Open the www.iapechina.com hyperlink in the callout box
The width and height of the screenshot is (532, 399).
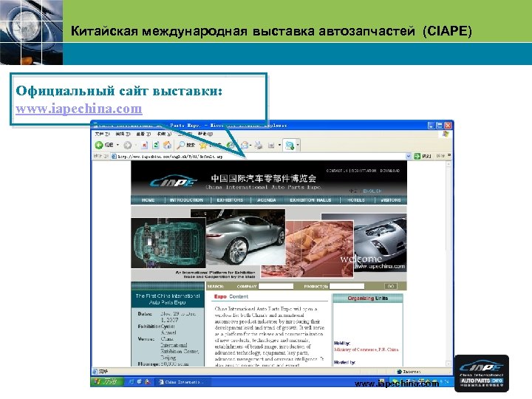(x=79, y=109)
